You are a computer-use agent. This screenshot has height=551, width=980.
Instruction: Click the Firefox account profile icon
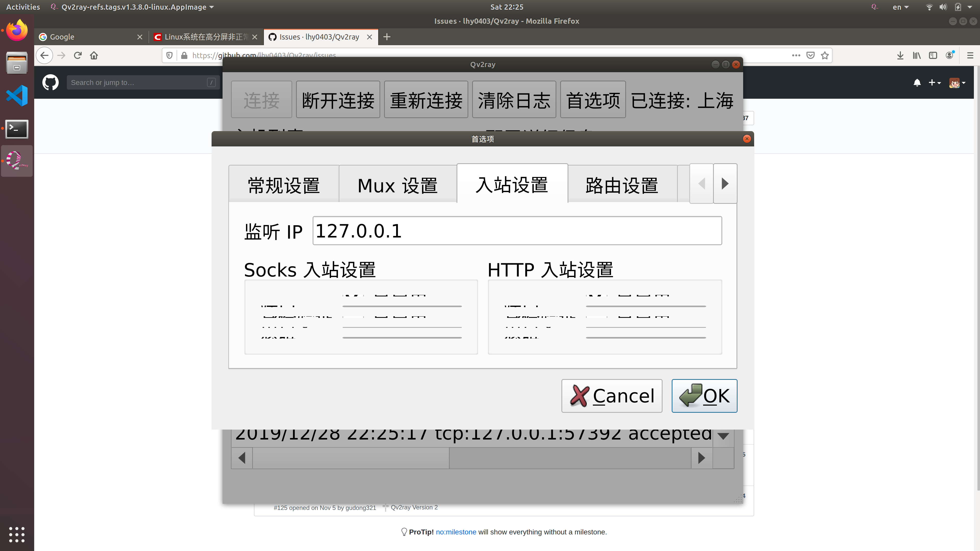(949, 55)
